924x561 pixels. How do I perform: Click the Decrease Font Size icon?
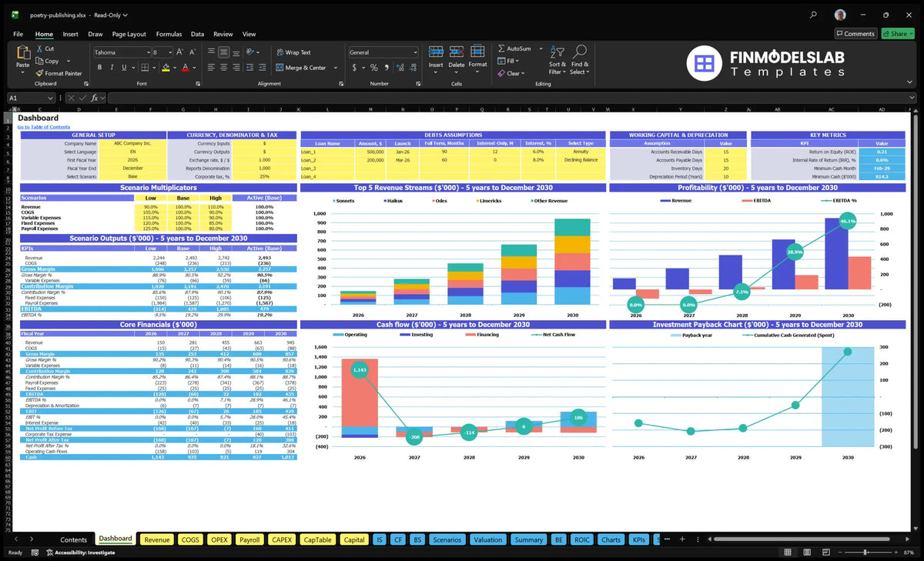(x=192, y=52)
